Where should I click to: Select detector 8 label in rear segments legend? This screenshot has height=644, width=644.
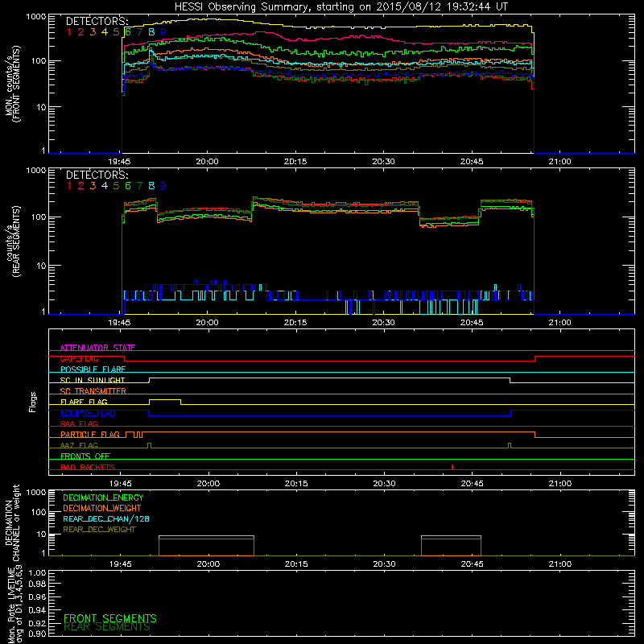point(151,186)
